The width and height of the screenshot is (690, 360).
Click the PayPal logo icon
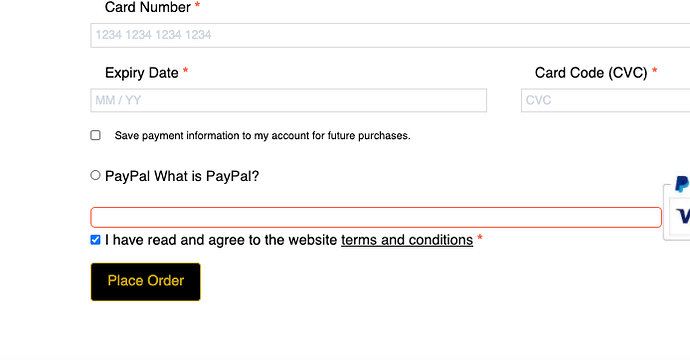click(x=683, y=184)
